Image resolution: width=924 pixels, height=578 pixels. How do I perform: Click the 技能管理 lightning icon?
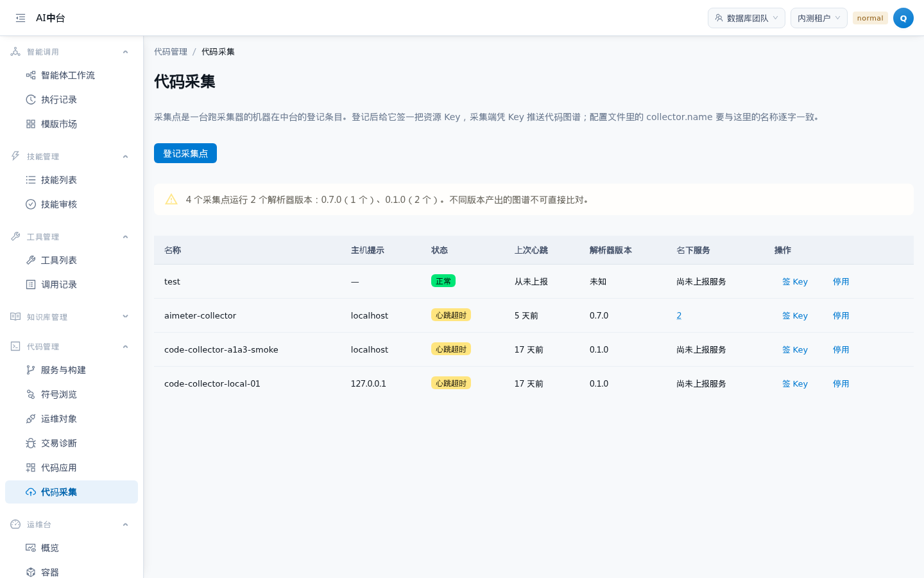(15, 156)
